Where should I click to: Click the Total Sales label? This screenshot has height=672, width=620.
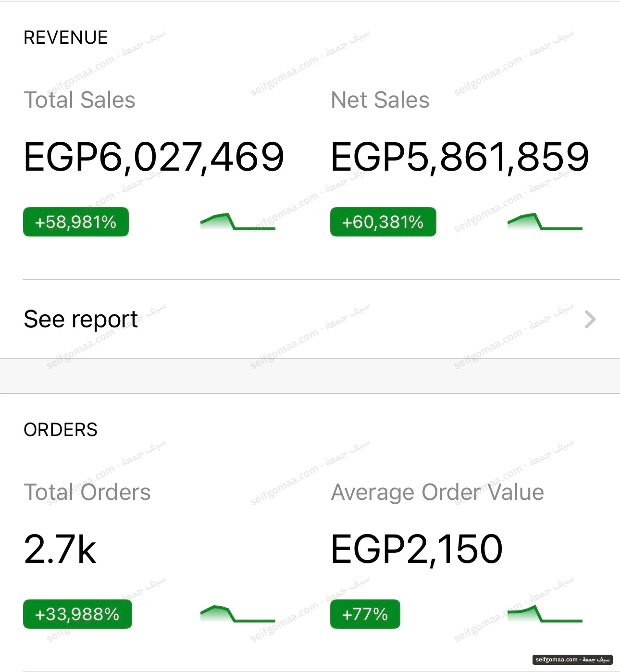80,100
